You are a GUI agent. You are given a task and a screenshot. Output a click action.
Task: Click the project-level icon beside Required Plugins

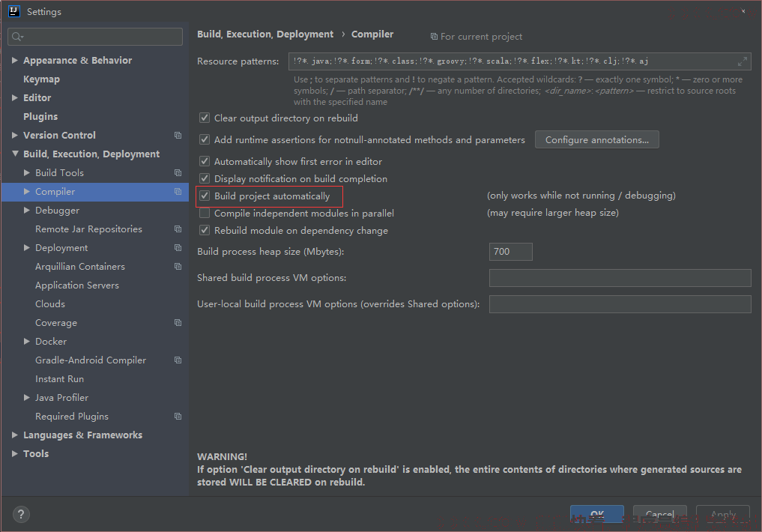(178, 417)
